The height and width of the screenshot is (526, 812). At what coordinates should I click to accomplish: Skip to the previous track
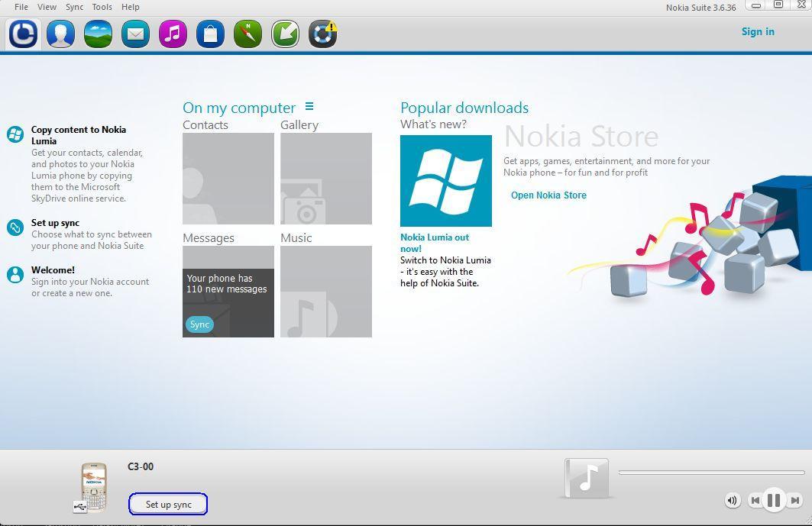(x=755, y=500)
